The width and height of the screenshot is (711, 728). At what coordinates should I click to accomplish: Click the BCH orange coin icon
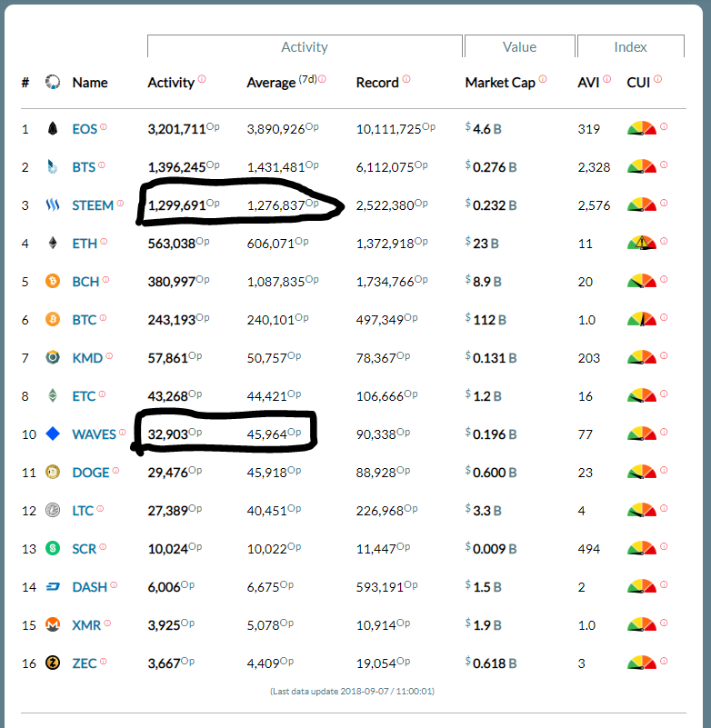pos(53,281)
